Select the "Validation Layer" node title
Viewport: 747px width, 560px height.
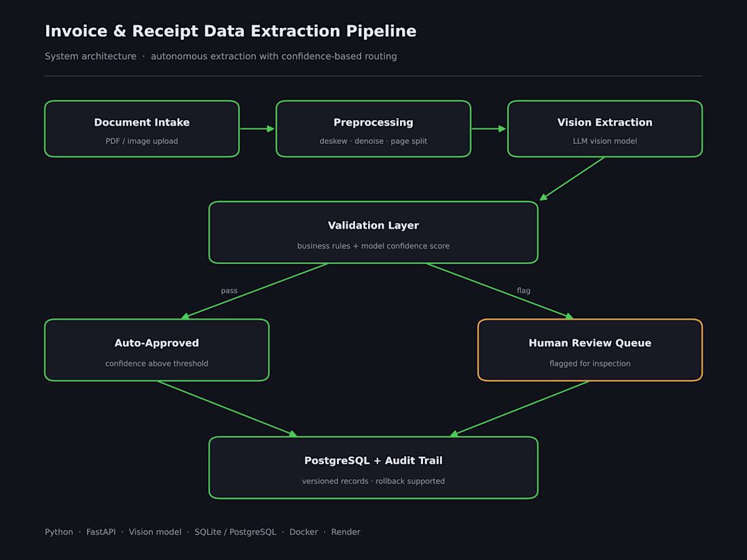point(373,226)
